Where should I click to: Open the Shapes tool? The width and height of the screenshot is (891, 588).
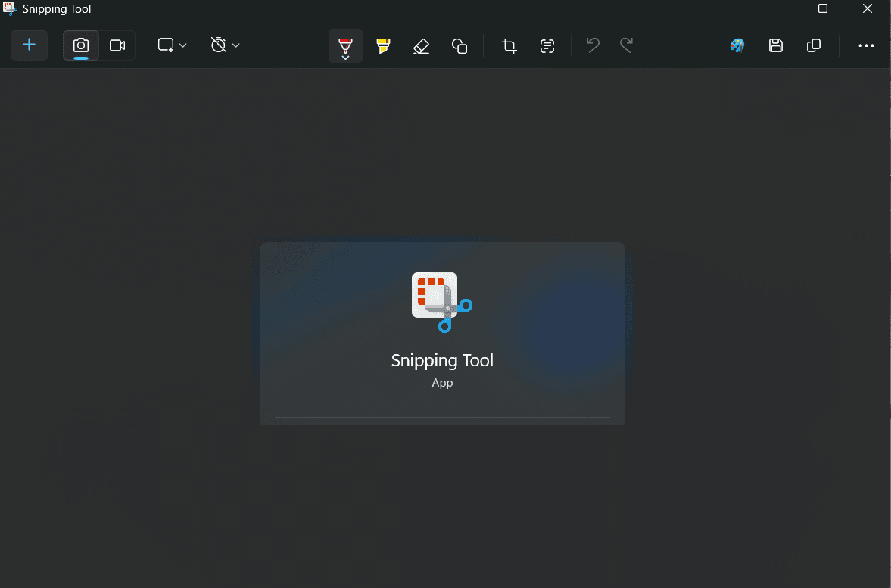tap(460, 45)
